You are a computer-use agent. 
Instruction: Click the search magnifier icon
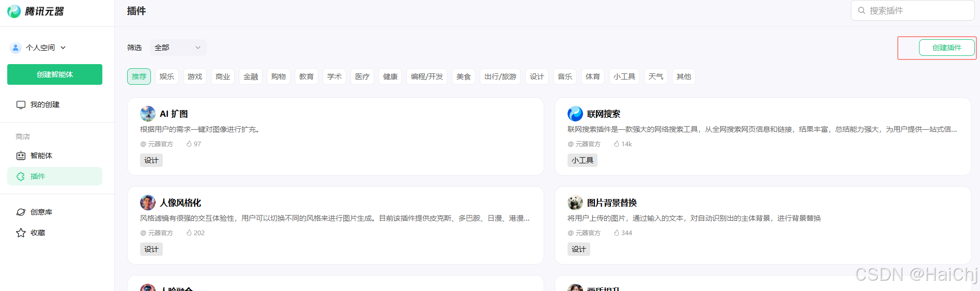click(862, 10)
